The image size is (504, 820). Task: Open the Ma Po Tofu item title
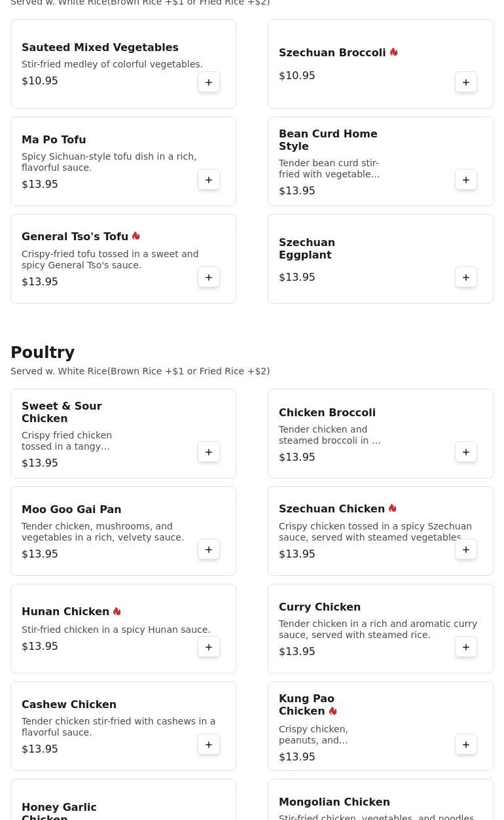54,139
